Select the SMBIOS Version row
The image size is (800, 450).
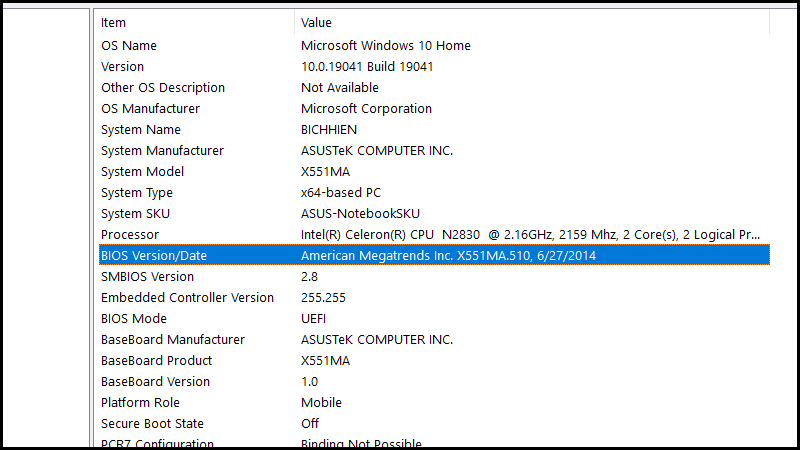(147, 276)
